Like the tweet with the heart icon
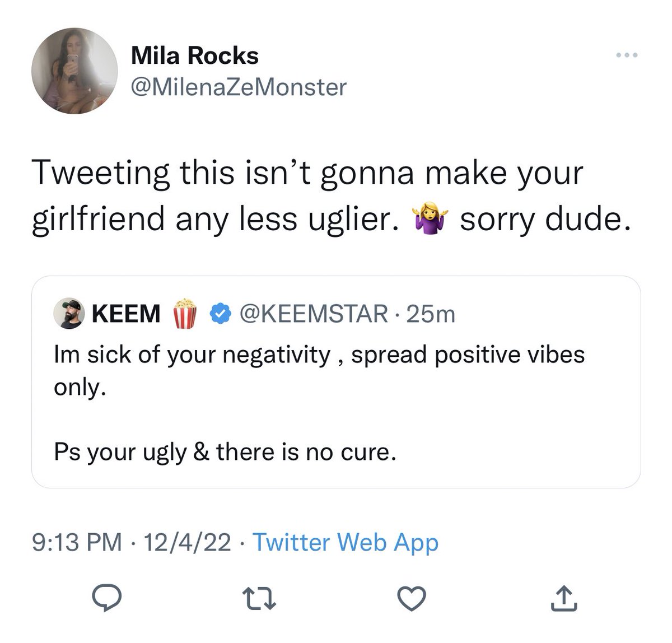 click(412, 599)
